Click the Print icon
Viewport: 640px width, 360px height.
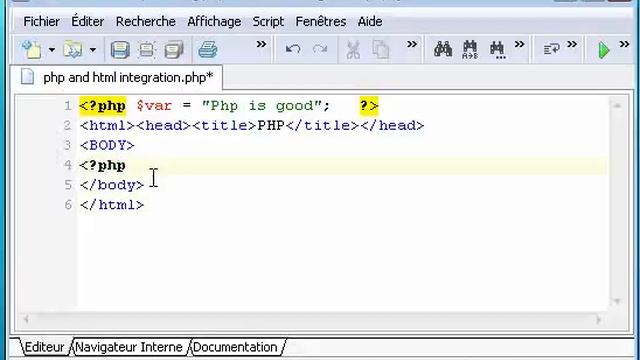(x=208, y=50)
